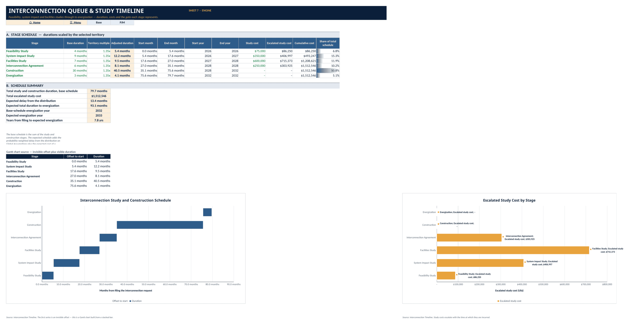This screenshot has height=327, width=644.
Task: Click the Total escalated study cost value
Action: point(99,96)
